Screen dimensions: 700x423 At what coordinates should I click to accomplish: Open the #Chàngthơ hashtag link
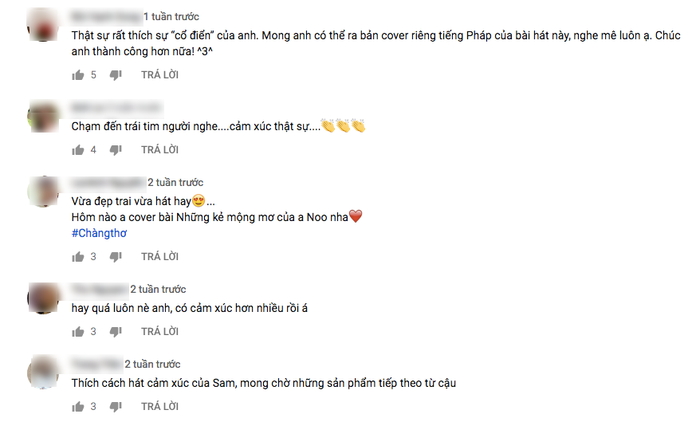(x=99, y=233)
